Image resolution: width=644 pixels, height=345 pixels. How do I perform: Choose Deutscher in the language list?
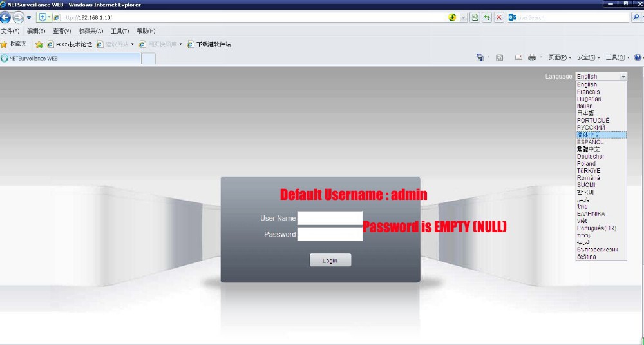[x=591, y=157]
